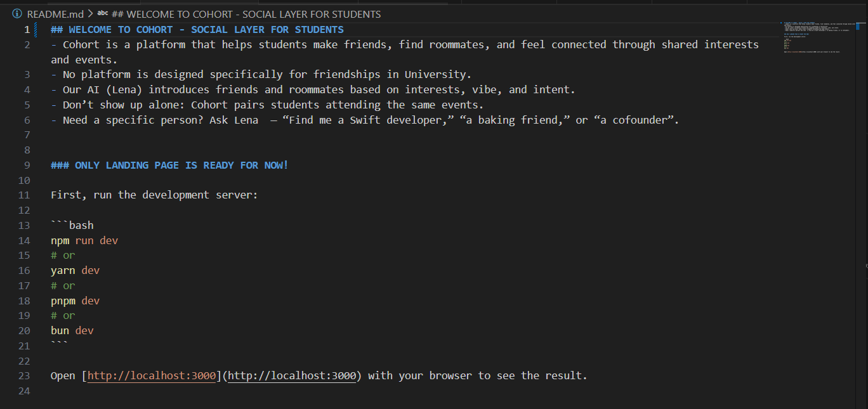This screenshot has width=868, height=409.
Task: Place cursor in the line 1 heading text
Action: coord(197,30)
